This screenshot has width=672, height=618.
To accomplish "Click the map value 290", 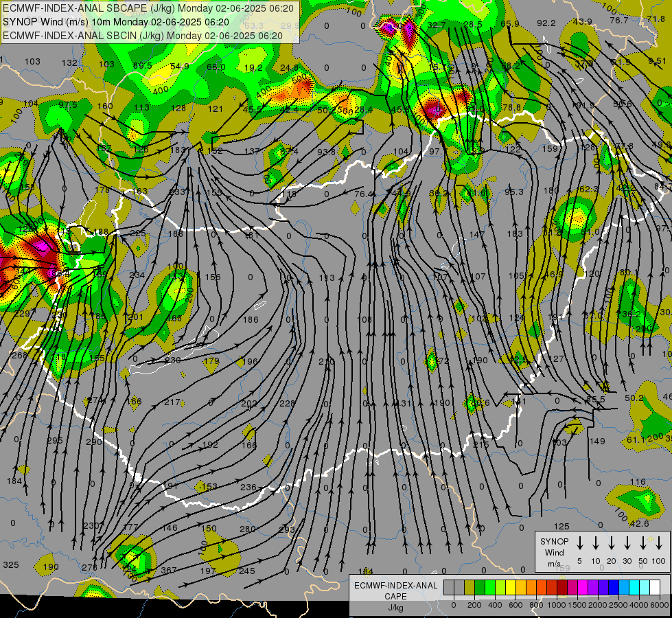I will 94,442.
